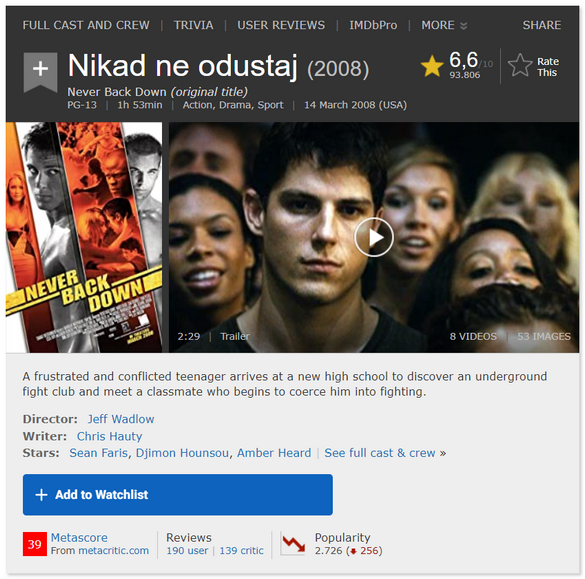This screenshot has height=579, width=585.
Task: Open Amber Heard's profile link
Action: pos(274,453)
